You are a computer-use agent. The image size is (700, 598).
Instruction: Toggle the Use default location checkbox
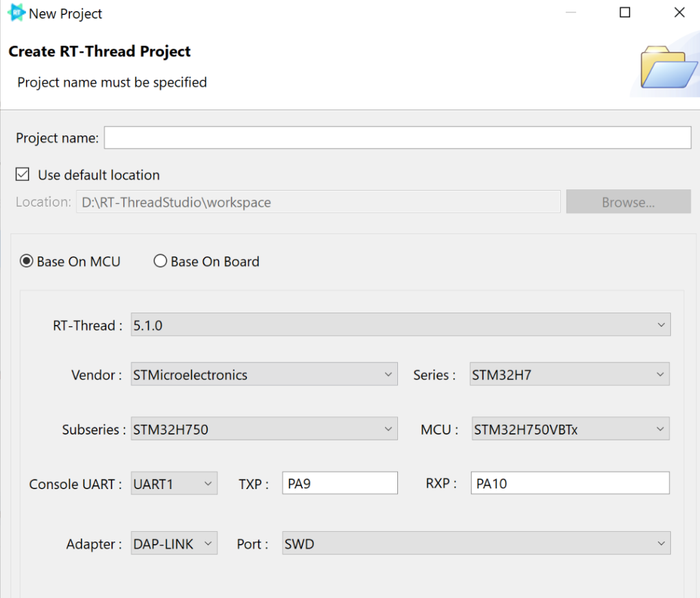pos(23,175)
